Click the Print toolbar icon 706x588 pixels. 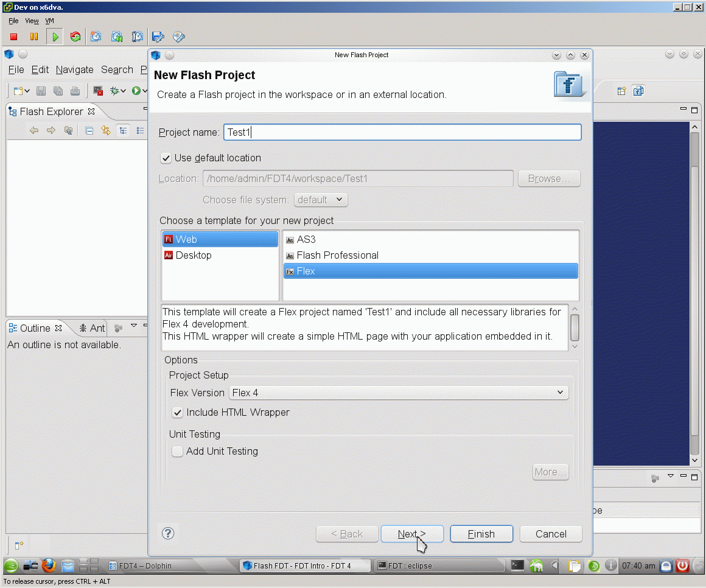pos(75,91)
